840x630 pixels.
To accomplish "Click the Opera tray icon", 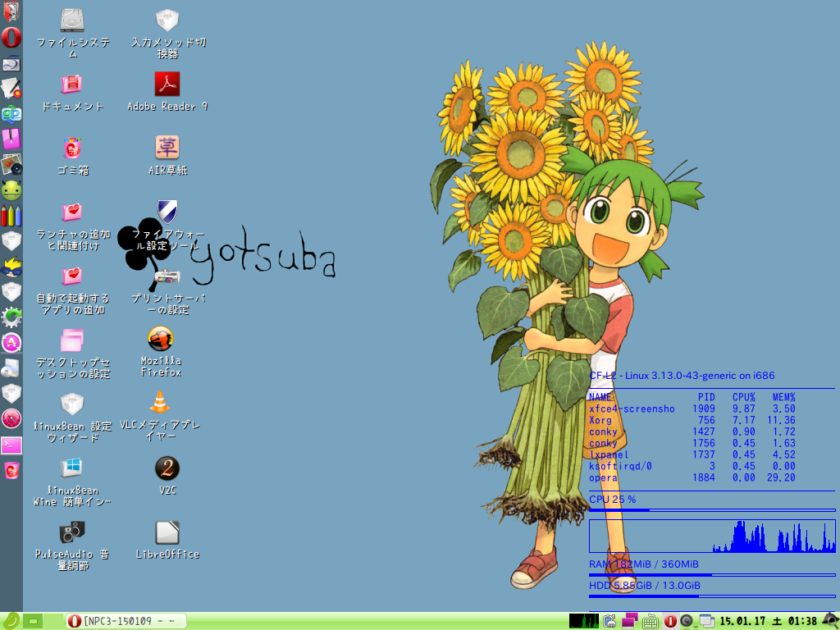I will pyautogui.click(x=670, y=621).
